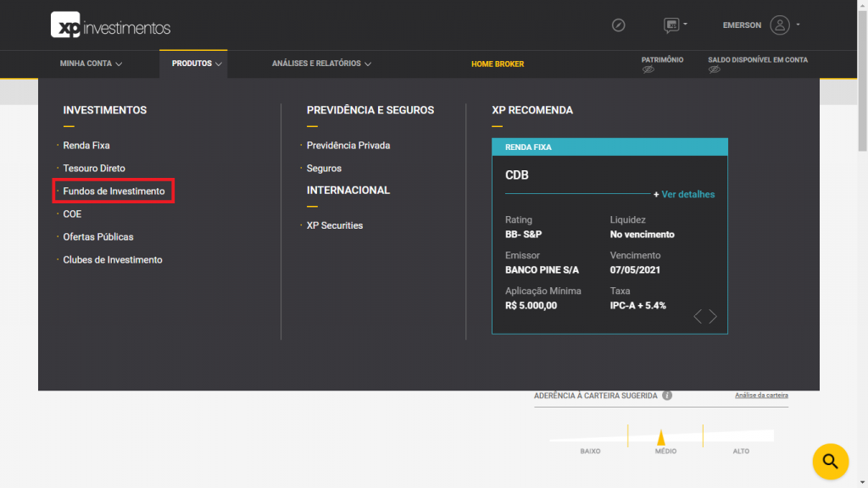Image resolution: width=868 pixels, height=488 pixels.
Task: Click the user profile avatar icon
Action: click(780, 25)
